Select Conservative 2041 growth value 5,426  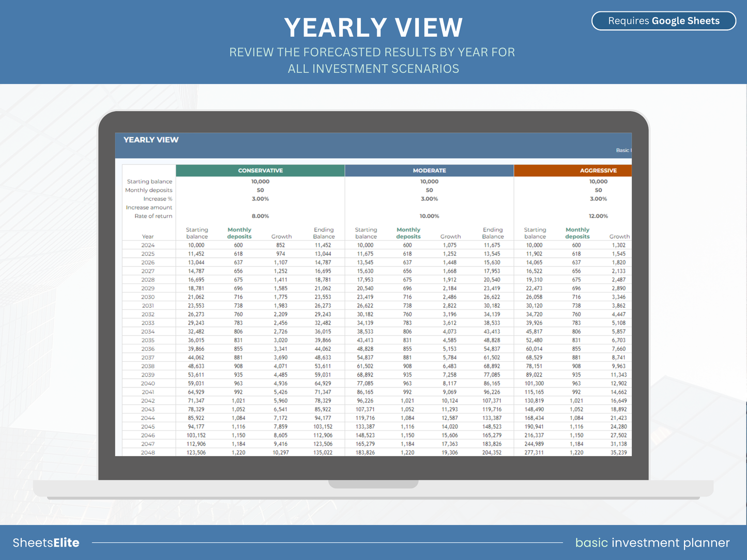tap(280, 392)
